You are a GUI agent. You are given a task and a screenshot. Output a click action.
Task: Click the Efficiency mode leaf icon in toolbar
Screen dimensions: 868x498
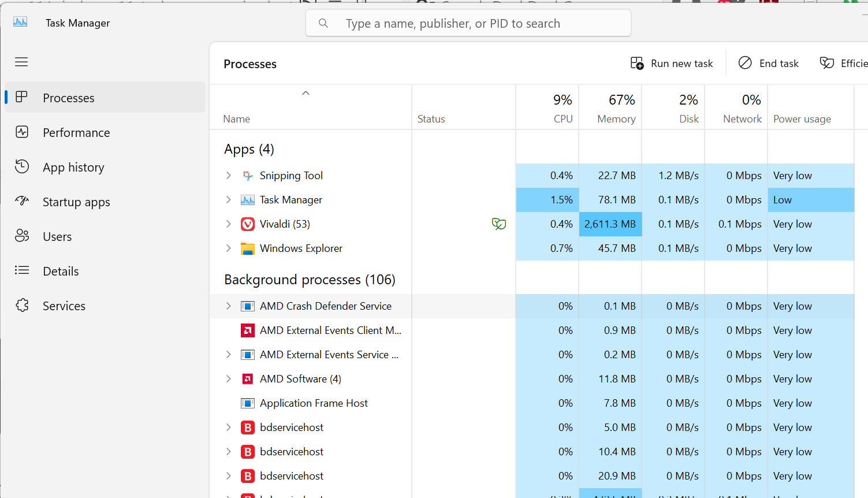pyautogui.click(x=827, y=63)
